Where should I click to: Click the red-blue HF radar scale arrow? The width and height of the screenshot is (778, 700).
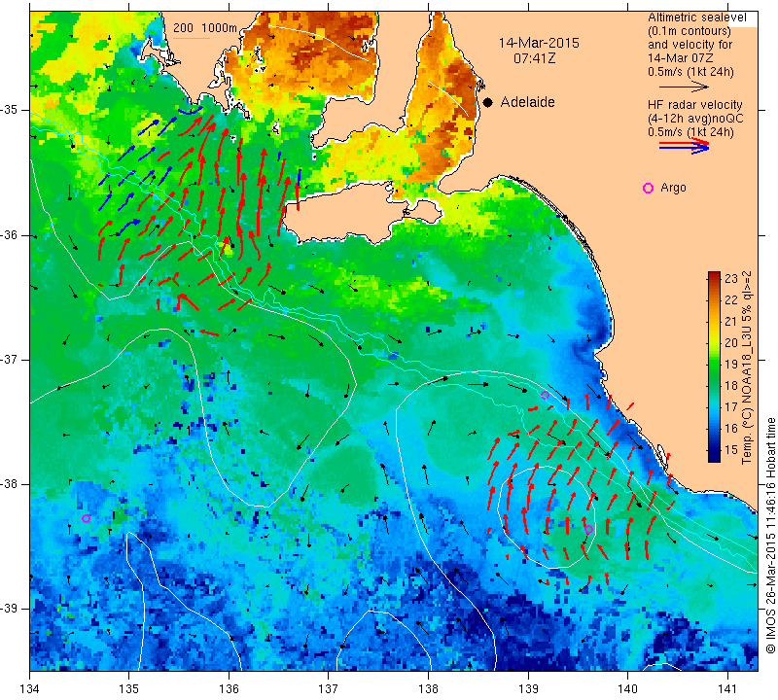[x=685, y=146]
